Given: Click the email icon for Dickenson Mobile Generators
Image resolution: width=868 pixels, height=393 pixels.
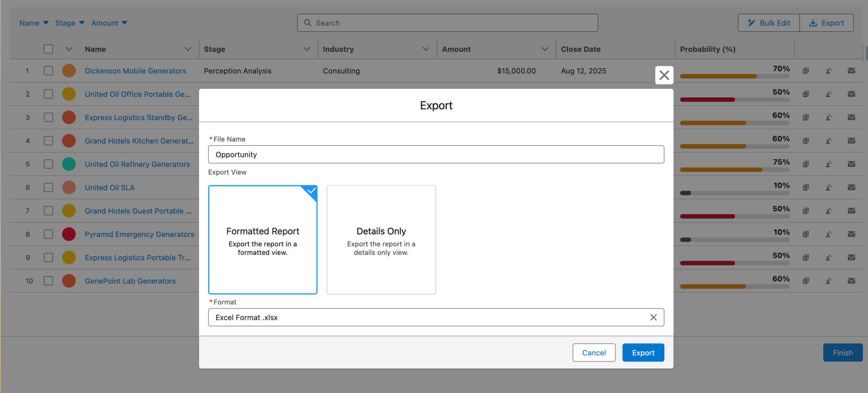Looking at the screenshot, I should pos(851,71).
